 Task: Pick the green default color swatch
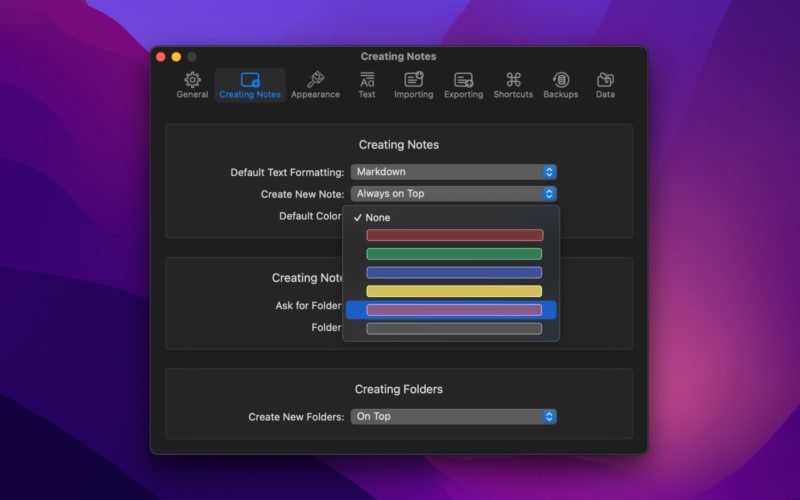click(x=454, y=254)
